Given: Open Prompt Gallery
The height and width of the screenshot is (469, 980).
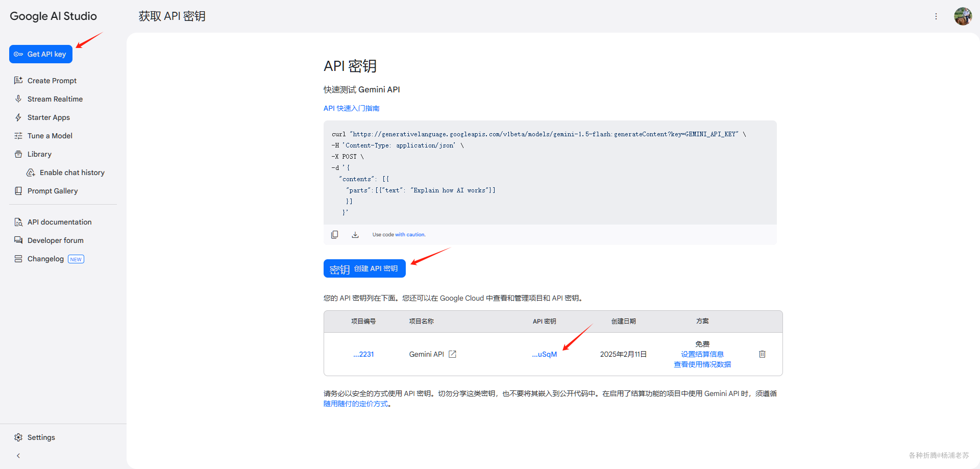Looking at the screenshot, I should (53, 191).
